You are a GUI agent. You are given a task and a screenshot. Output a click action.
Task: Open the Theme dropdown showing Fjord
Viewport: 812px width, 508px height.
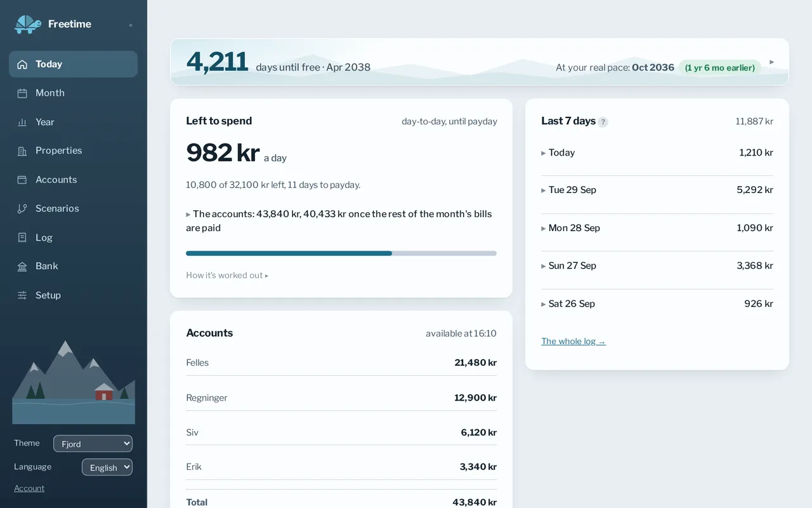coord(93,444)
